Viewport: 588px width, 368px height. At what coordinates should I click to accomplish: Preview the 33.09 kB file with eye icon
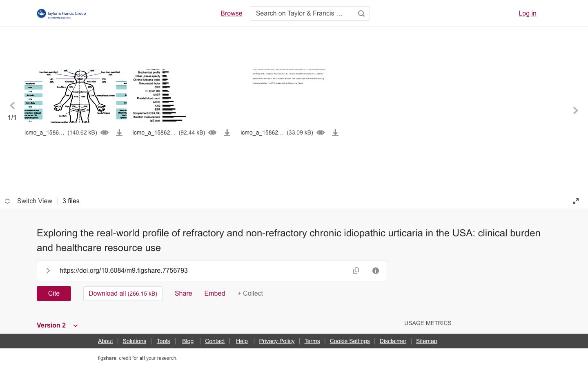[321, 132]
